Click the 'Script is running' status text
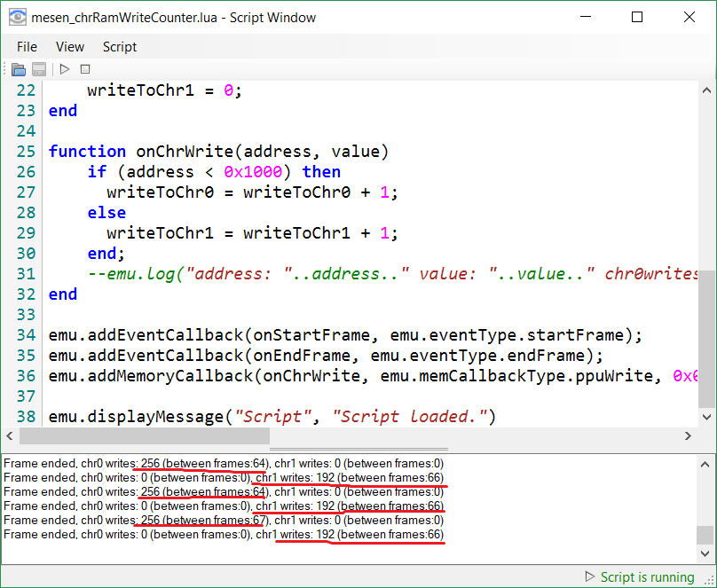The image size is (717, 588). (647, 577)
